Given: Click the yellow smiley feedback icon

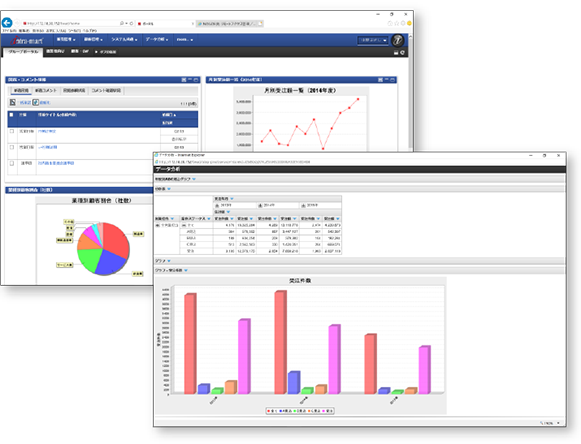Looking at the screenshot, I should coord(409,23).
